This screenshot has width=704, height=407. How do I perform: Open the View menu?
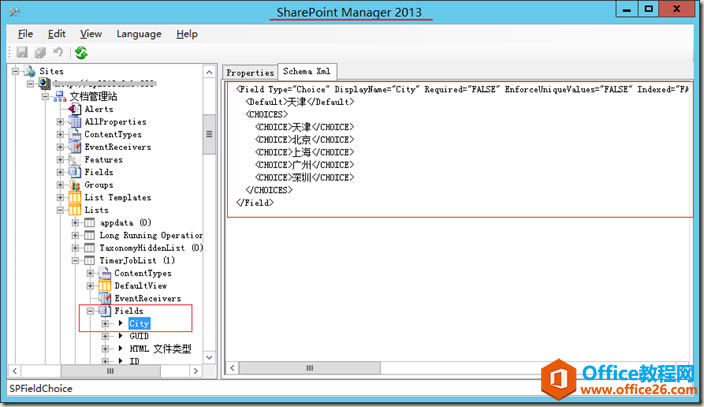[x=91, y=34]
